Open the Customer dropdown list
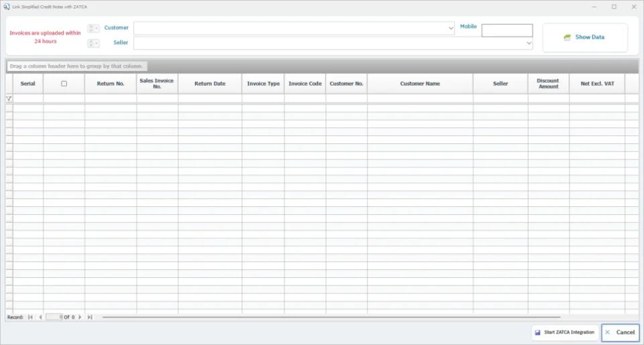644x345 pixels. click(x=451, y=28)
